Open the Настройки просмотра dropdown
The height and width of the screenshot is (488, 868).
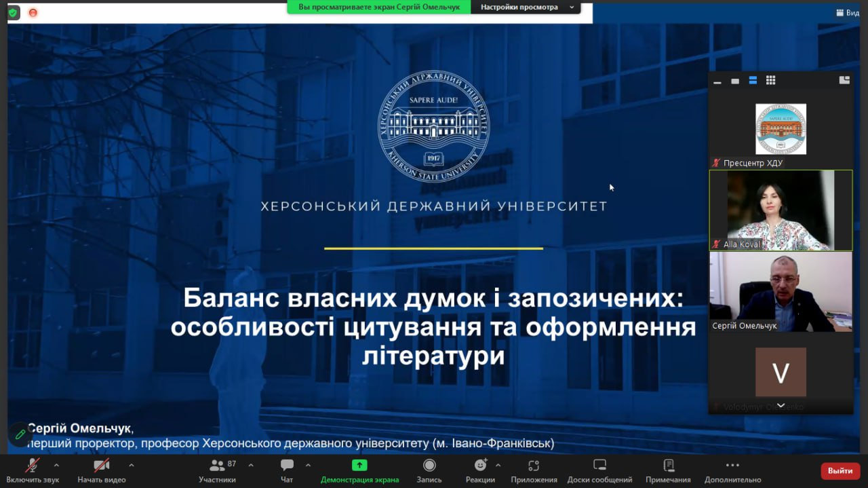(526, 7)
